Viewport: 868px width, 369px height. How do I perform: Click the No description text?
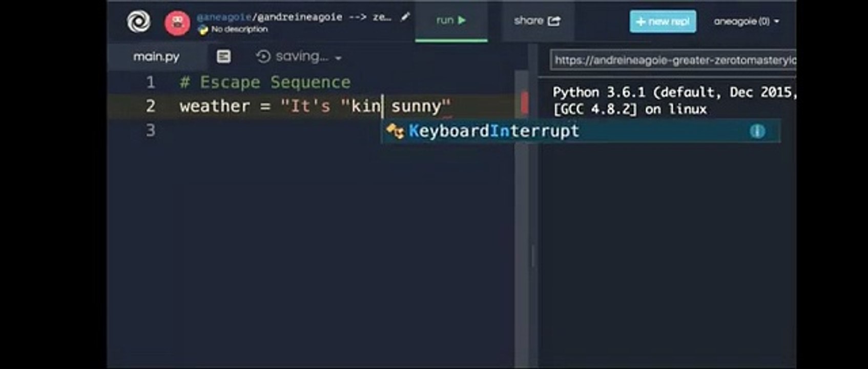(x=239, y=30)
